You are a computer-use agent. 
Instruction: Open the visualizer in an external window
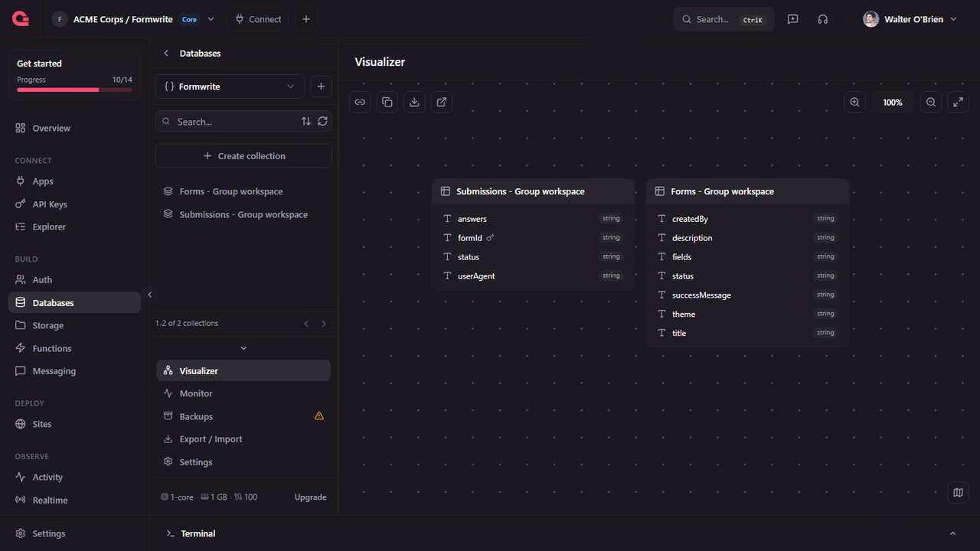pos(442,102)
